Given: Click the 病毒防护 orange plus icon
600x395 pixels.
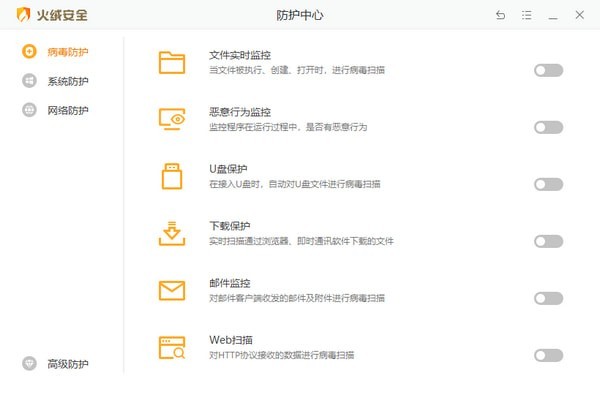Looking at the screenshot, I should point(29,51).
